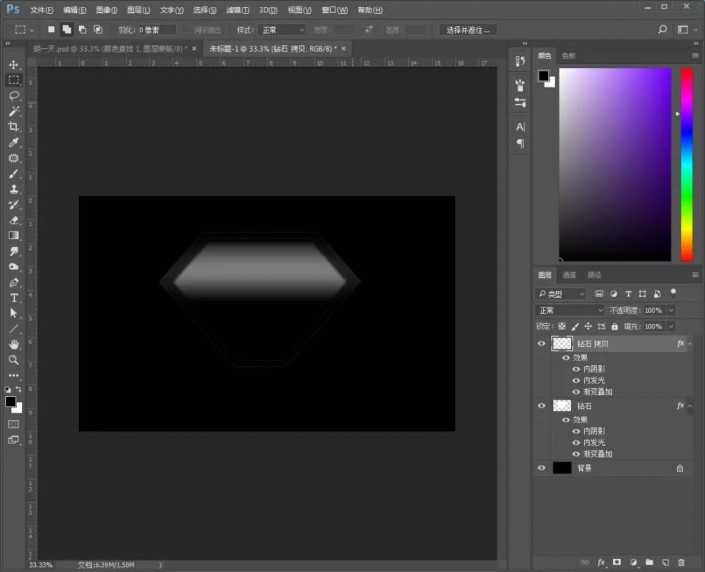The width and height of the screenshot is (705, 572).
Task: Open the 类型 layer filter dropdown
Action: pyautogui.click(x=562, y=294)
